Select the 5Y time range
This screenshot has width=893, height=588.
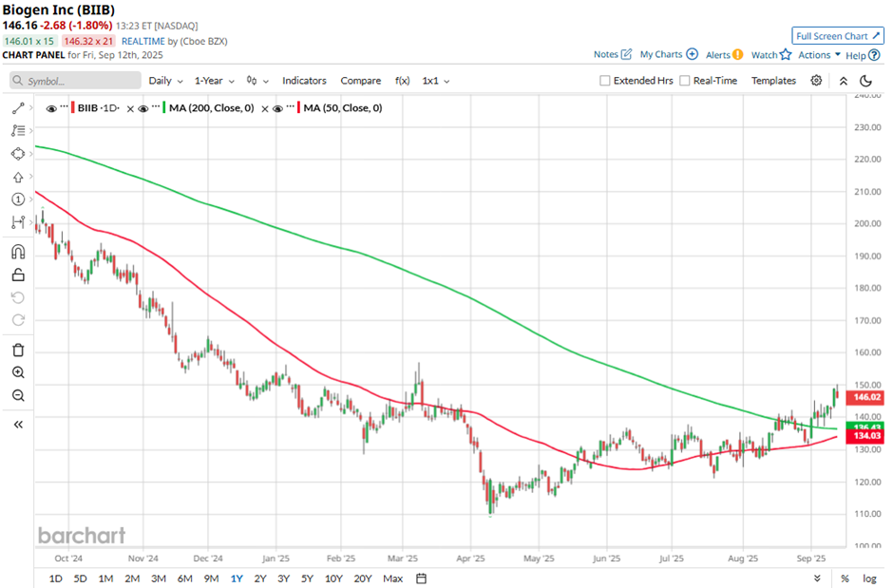coord(307,579)
